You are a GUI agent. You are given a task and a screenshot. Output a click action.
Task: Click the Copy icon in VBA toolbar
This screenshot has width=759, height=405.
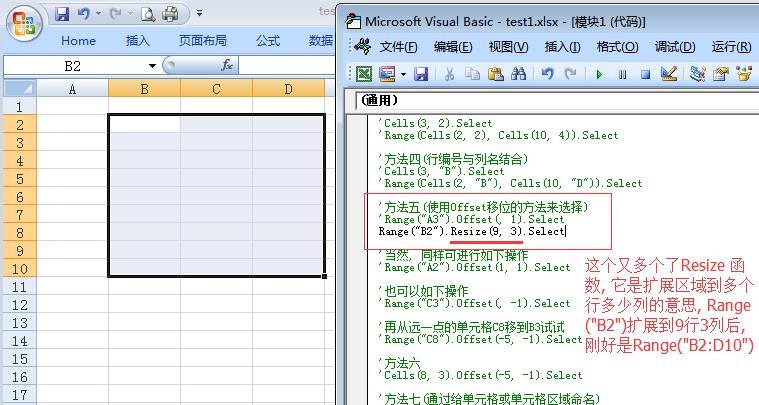point(472,74)
